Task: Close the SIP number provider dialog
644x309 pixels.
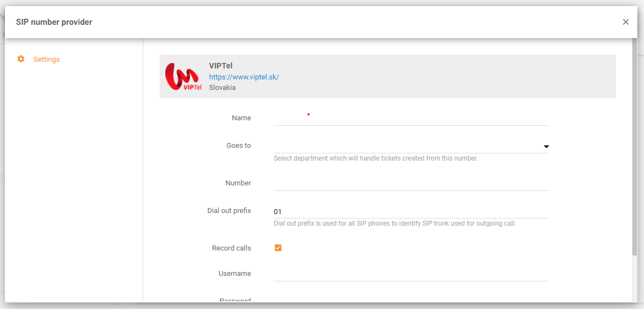Action: click(625, 22)
